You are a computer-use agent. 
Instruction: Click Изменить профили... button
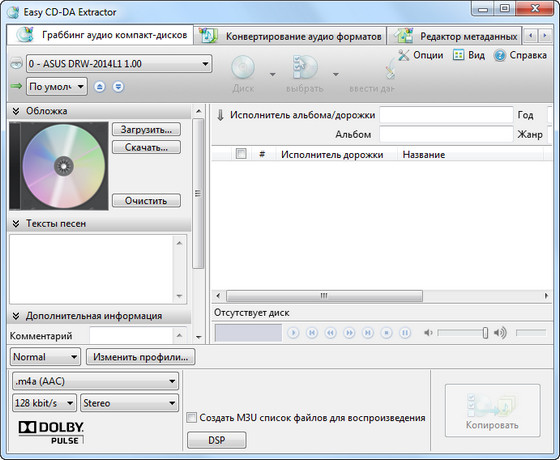(x=141, y=357)
